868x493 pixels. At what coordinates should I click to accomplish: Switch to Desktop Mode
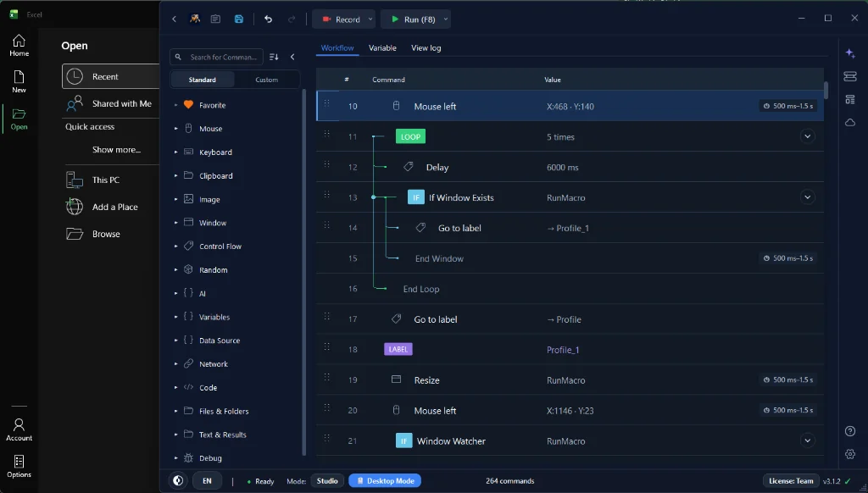click(385, 481)
